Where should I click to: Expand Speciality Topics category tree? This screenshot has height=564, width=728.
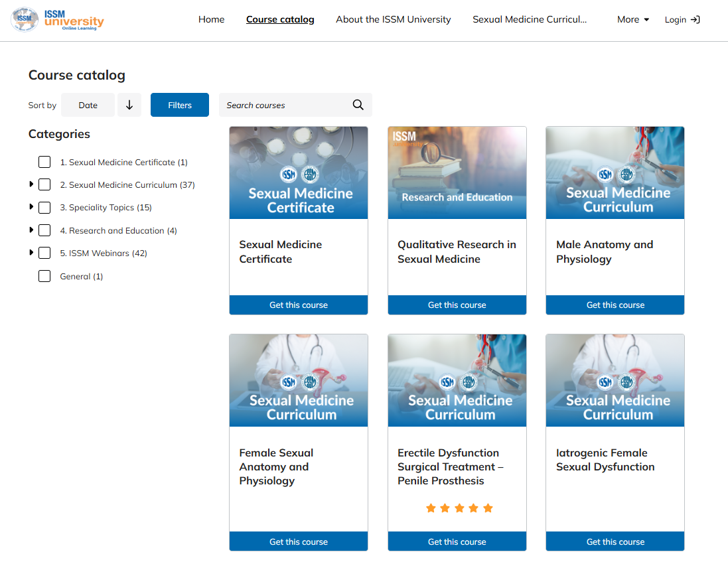tap(31, 206)
